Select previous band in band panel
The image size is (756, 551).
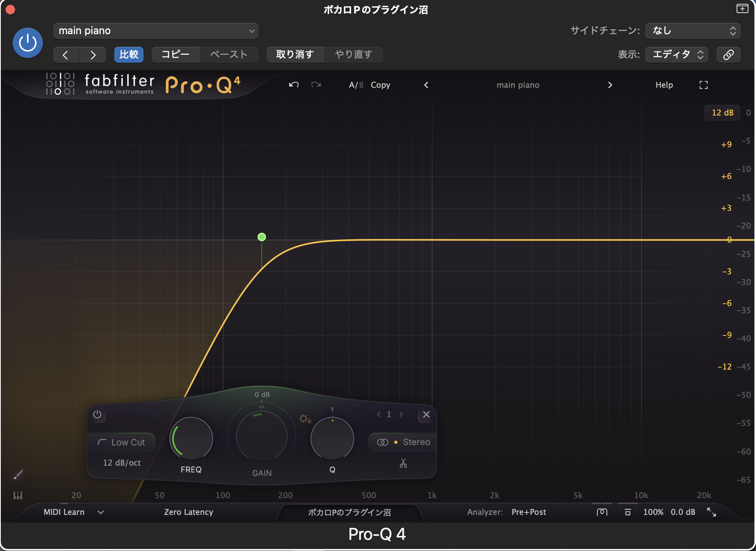(x=379, y=414)
